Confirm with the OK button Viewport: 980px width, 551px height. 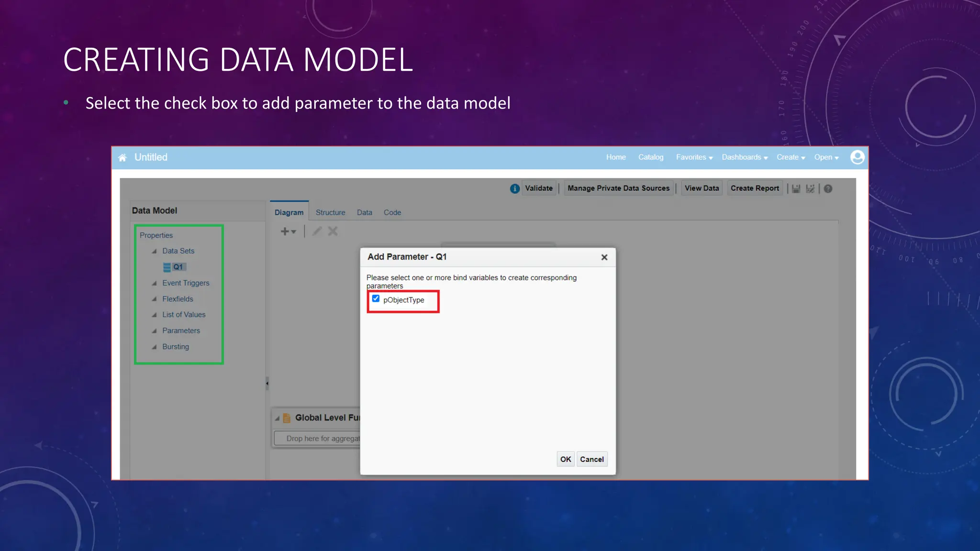point(566,459)
